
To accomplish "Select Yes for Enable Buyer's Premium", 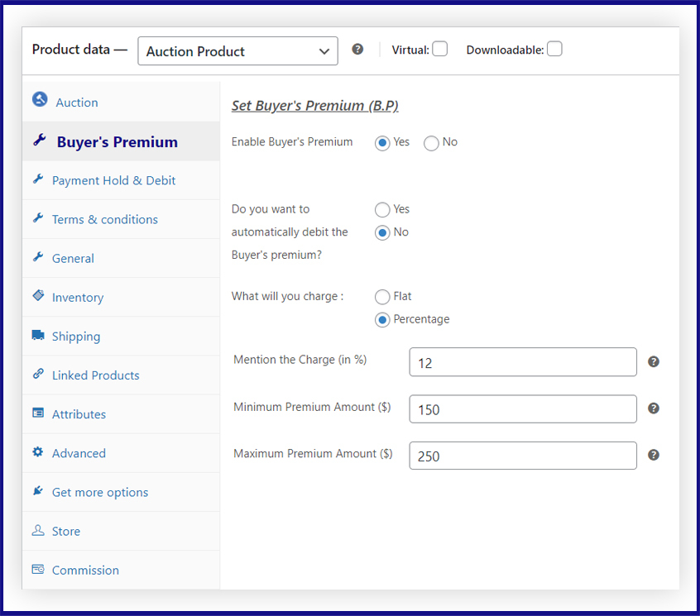I will pos(382,143).
